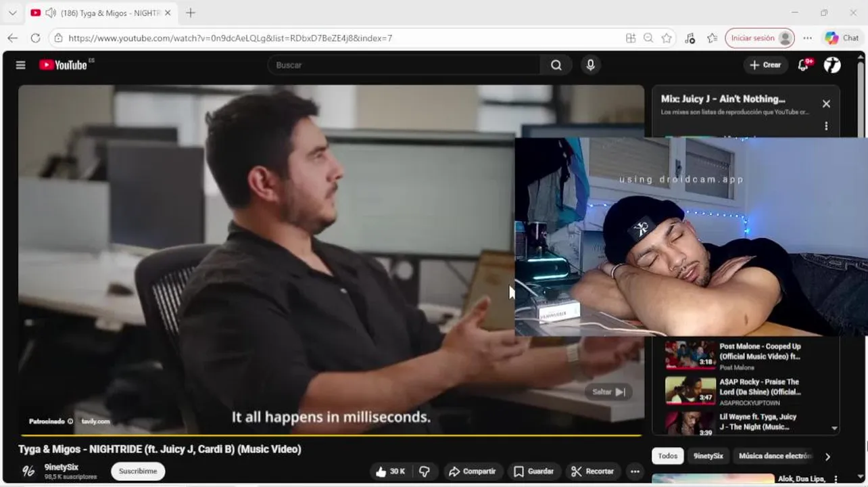Image resolution: width=868 pixels, height=487 pixels.
Task: Open A$AP Rocky - Praise The Lord title
Action: tap(760, 386)
